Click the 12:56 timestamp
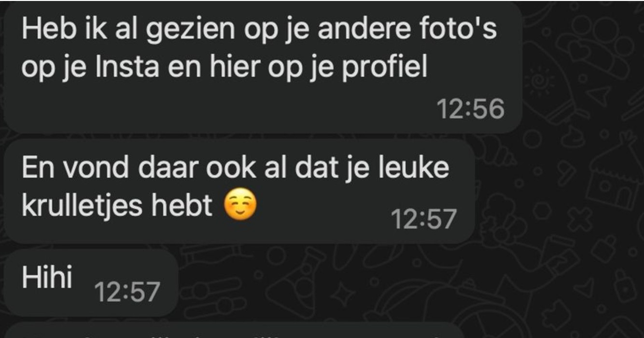Image resolution: width=644 pixels, height=338 pixels. pos(470,109)
